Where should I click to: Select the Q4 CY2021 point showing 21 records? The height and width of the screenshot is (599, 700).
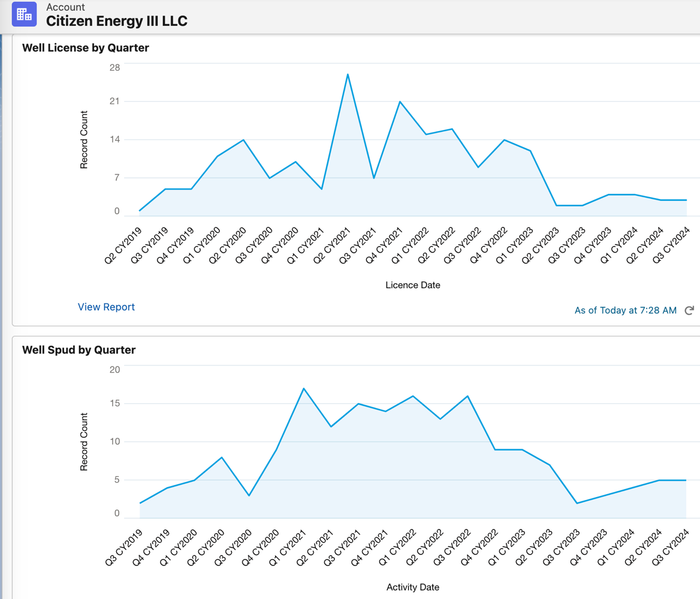click(399, 102)
